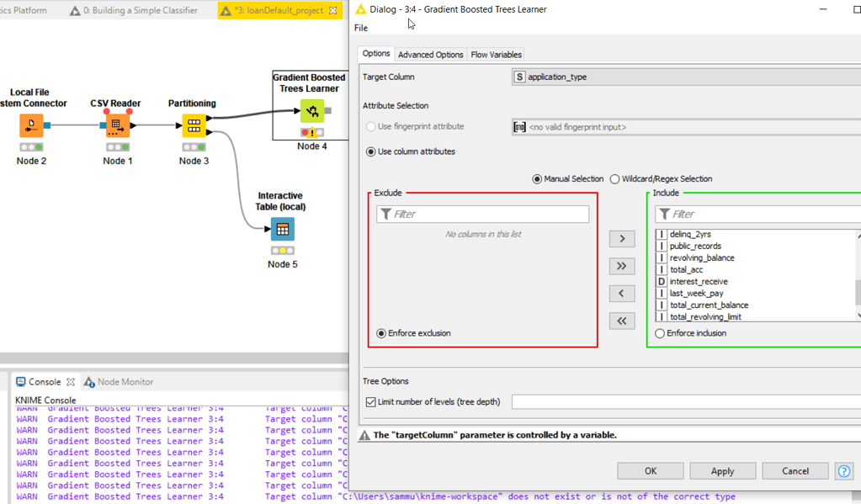
Task: Select total_acc in the Include list
Action: [x=688, y=269]
